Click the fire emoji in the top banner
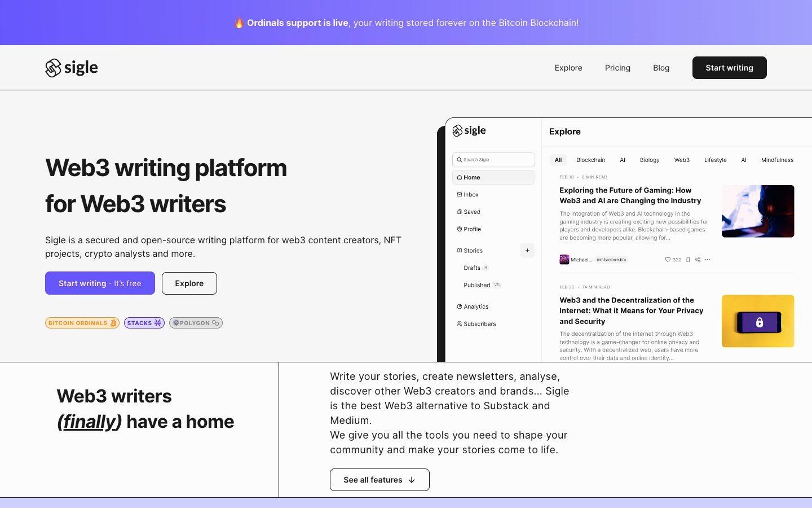Viewport: 812px width, 508px height. coord(239,23)
